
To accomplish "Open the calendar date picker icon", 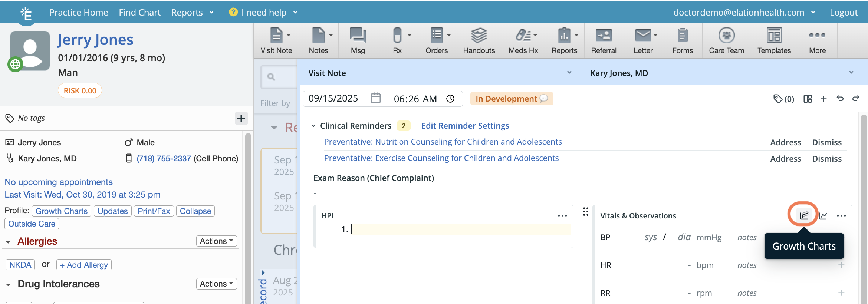I will (376, 98).
